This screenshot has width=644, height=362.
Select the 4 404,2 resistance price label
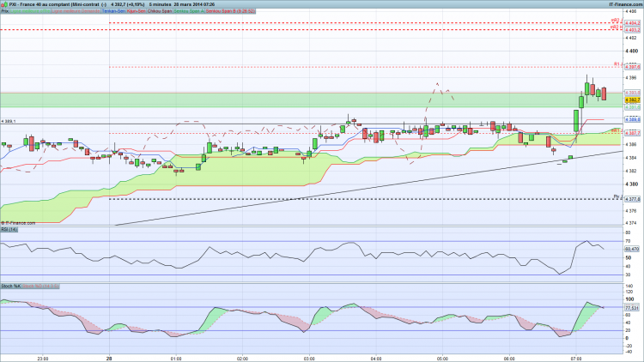pyautogui.click(x=632, y=23)
